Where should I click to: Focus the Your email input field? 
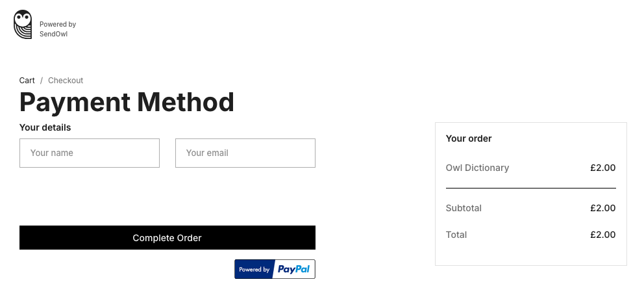245,153
